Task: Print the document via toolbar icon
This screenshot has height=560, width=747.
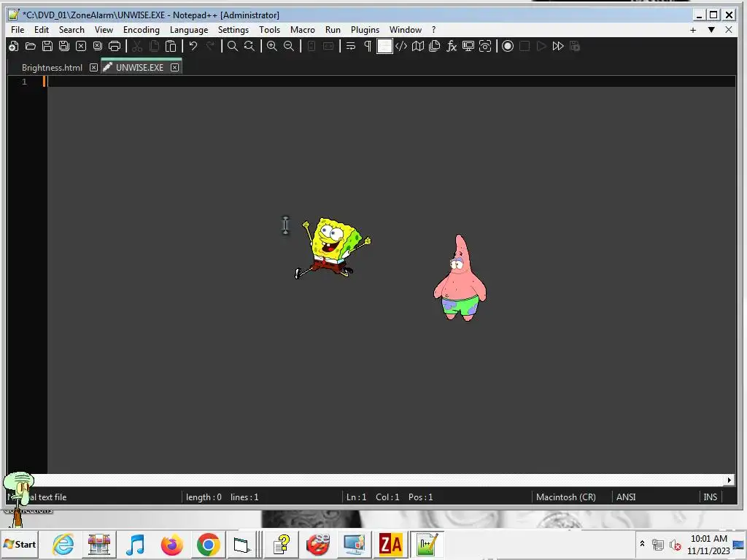Action: pyautogui.click(x=115, y=46)
